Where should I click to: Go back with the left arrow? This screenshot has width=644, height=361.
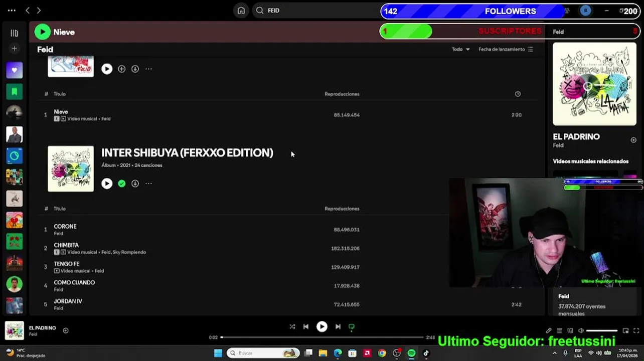pyautogui.click(x=28, y=11)
